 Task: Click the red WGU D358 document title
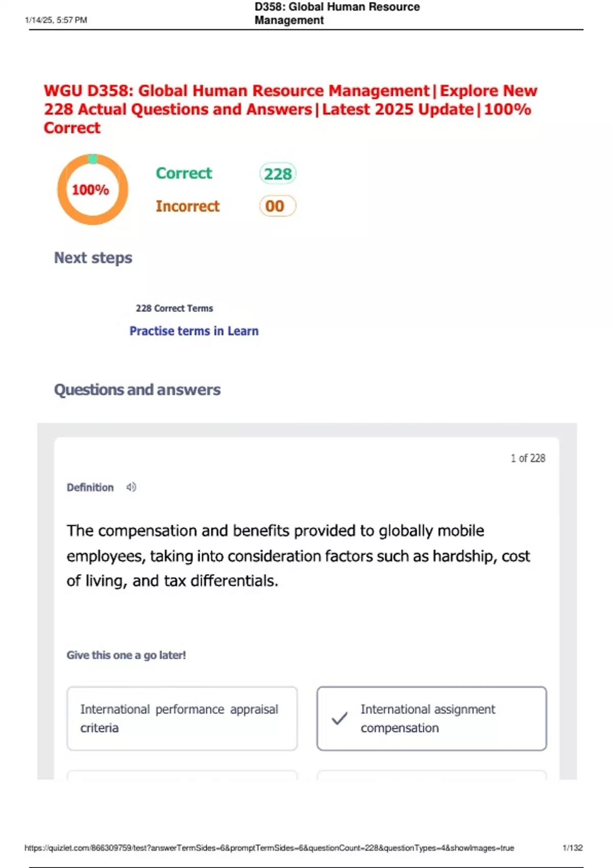click(290, 109)
